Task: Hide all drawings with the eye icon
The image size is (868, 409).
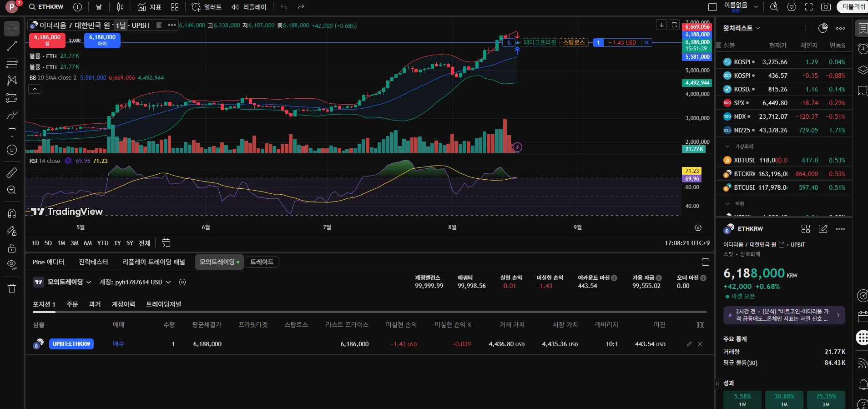Action: point(12,265)
